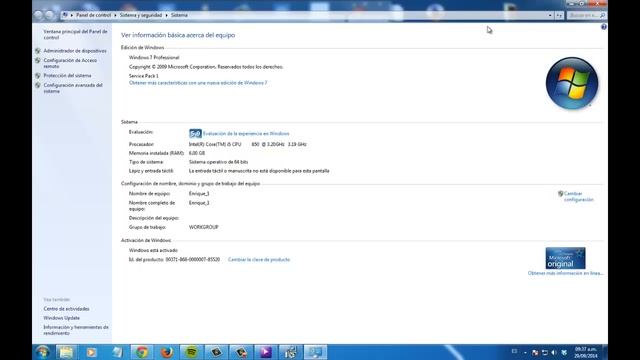Screen dimensions: 640x360
Task: Click the control panel icon in the address bar
Action: [x=65, y=15]
